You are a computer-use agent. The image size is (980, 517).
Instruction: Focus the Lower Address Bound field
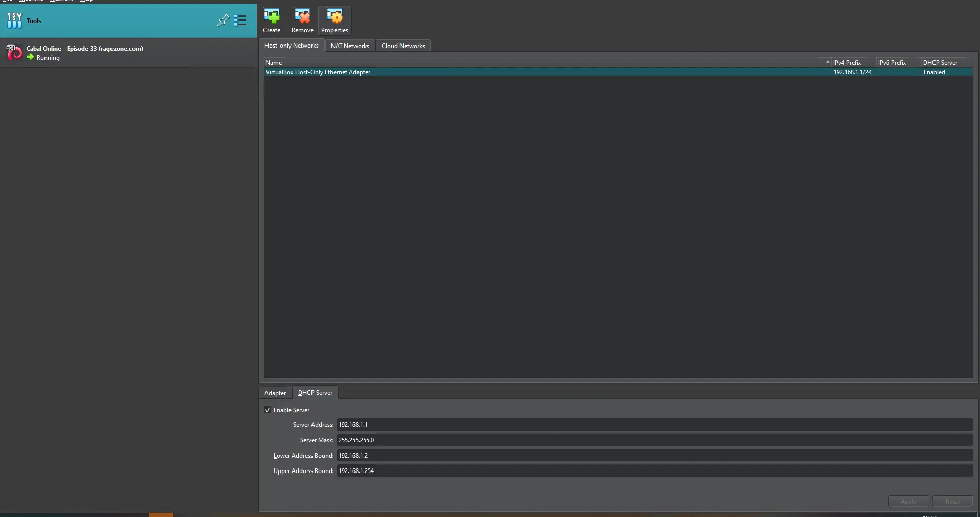coord(655,456)
